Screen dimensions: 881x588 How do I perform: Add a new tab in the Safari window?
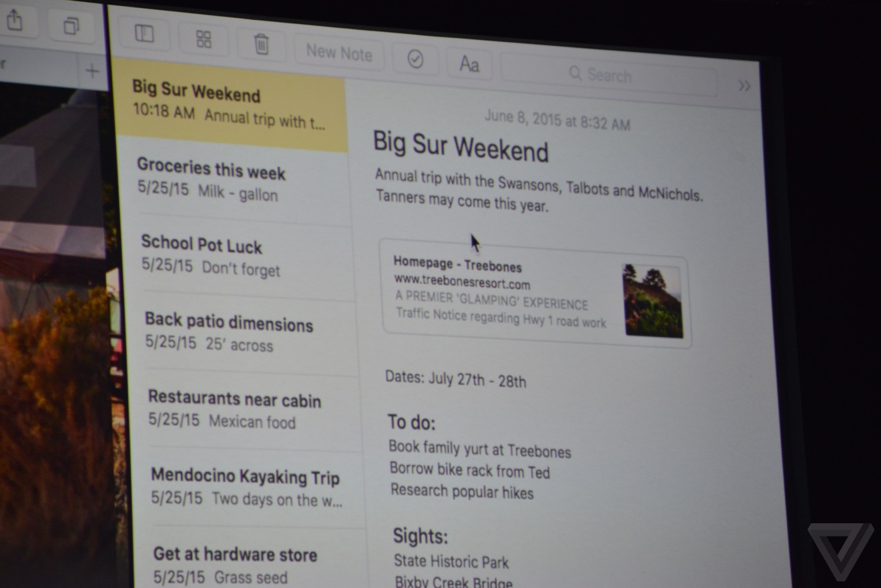92,71
